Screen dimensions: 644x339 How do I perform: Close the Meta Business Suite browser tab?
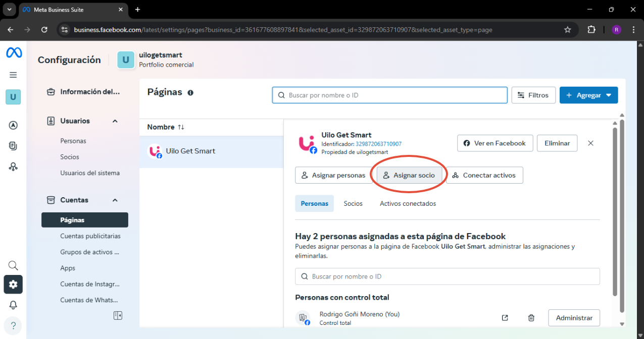121,10
